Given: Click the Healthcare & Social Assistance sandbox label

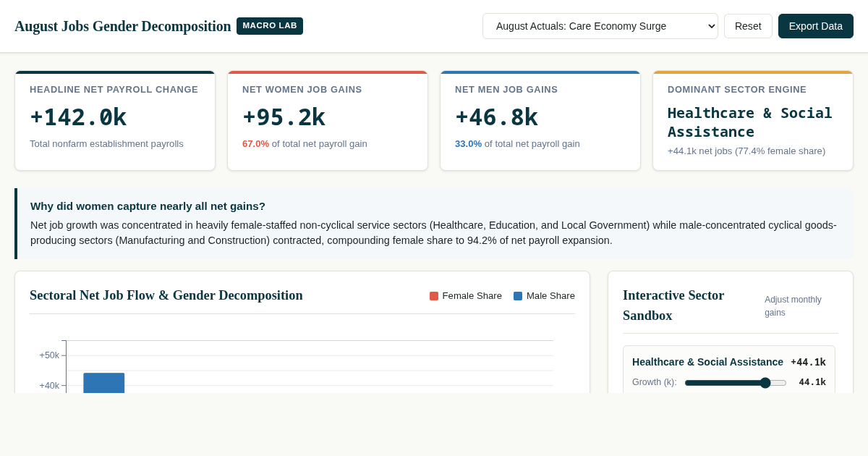Looking at the screenshot, I should pos(707,362).
